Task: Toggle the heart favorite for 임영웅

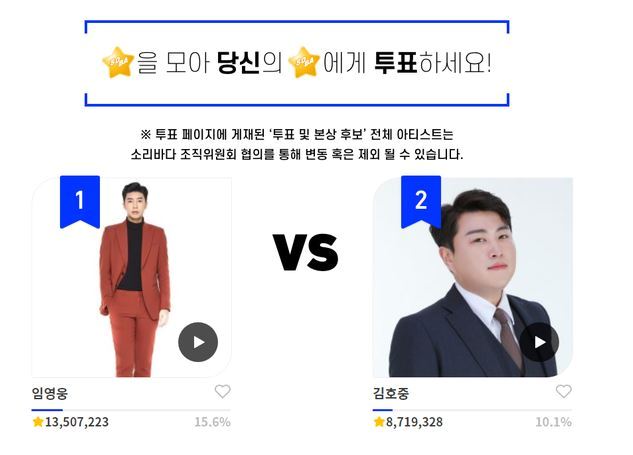Action: tap(222, 391)
